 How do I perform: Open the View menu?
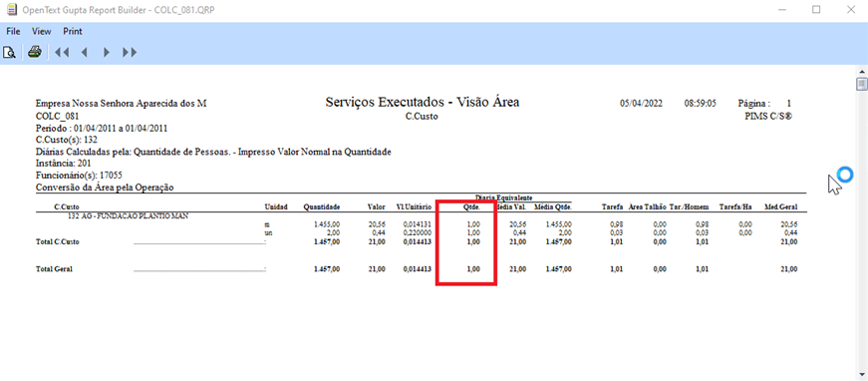[42, 32]
